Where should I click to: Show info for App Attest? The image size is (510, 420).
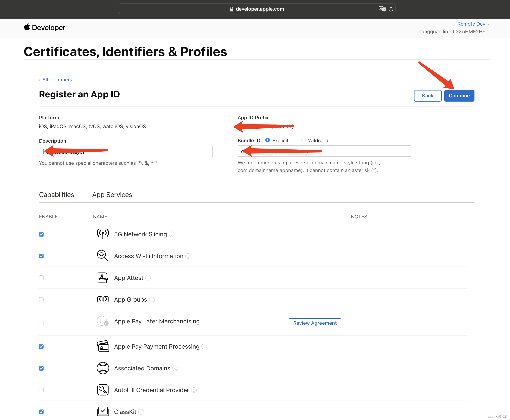(148, 278)
